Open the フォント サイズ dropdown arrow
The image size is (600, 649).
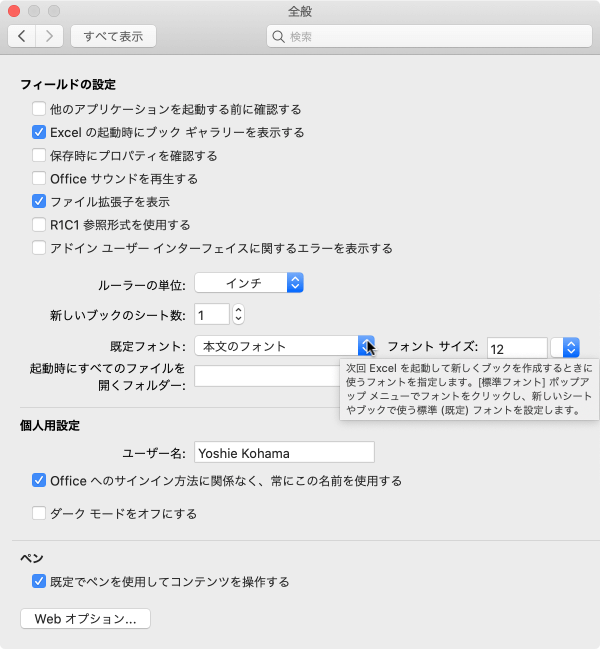pyautogui.click(x=570, y=347)
